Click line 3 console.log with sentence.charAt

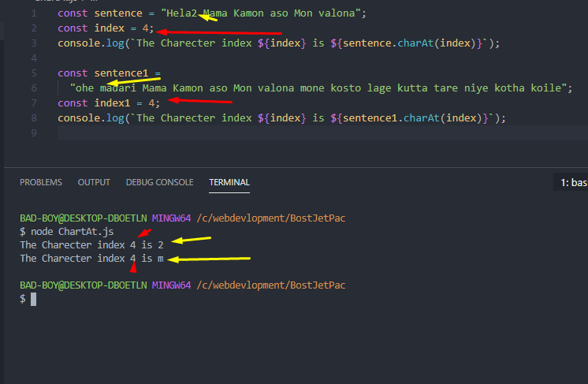pos(278,43)
